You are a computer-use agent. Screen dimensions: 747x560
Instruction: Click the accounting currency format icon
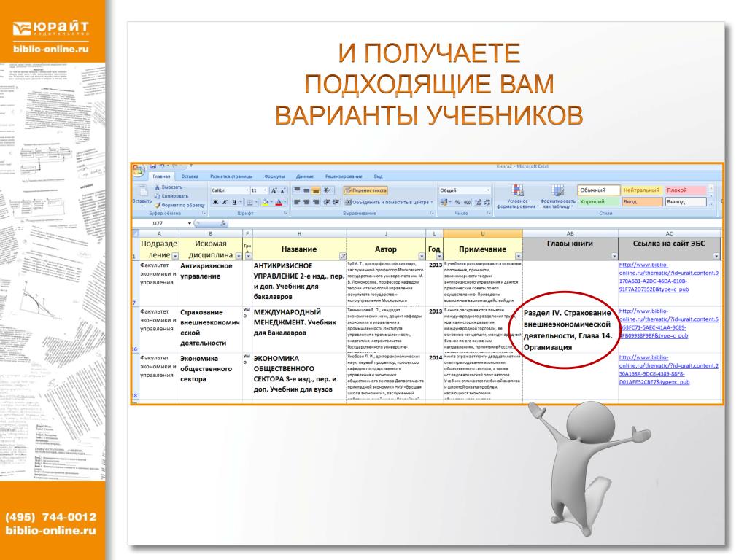pyautogui.click(x=444, y=202)
